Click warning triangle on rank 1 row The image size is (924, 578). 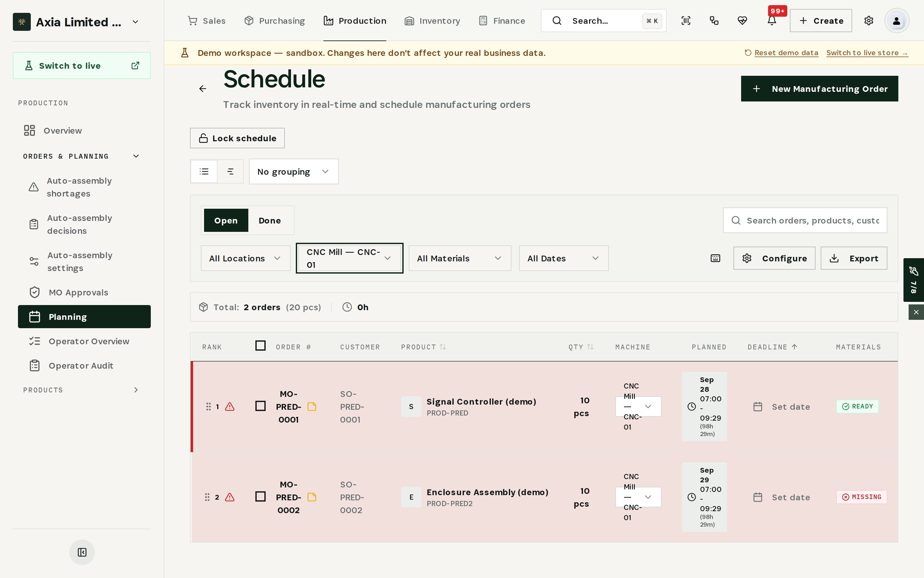pos(230,407)
